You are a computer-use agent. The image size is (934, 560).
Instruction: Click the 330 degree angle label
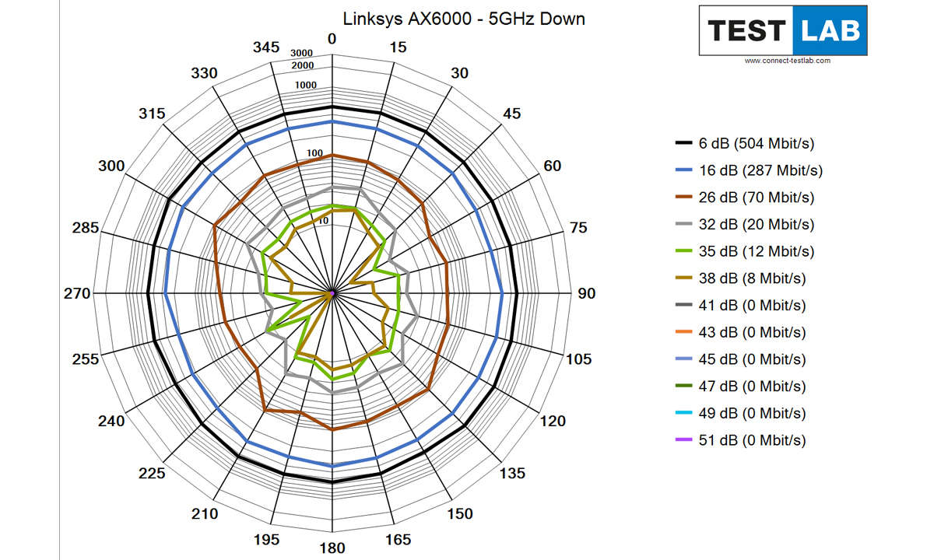pos(205,73)
